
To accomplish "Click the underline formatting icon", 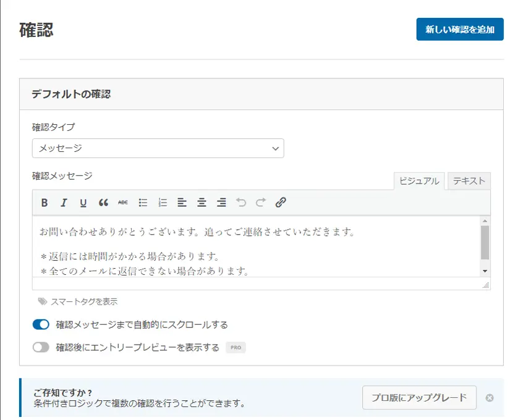I will tap(83, 203).
